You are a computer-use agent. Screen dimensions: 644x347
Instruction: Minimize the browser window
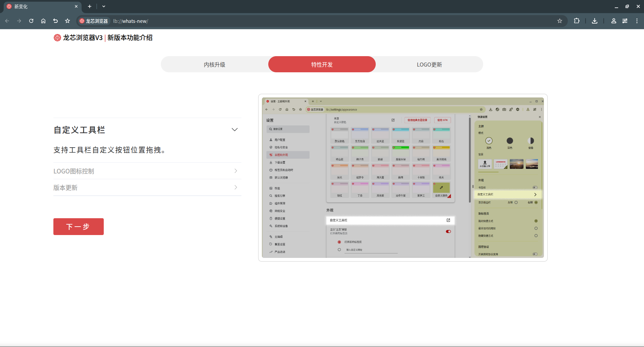tap(616, 6)
